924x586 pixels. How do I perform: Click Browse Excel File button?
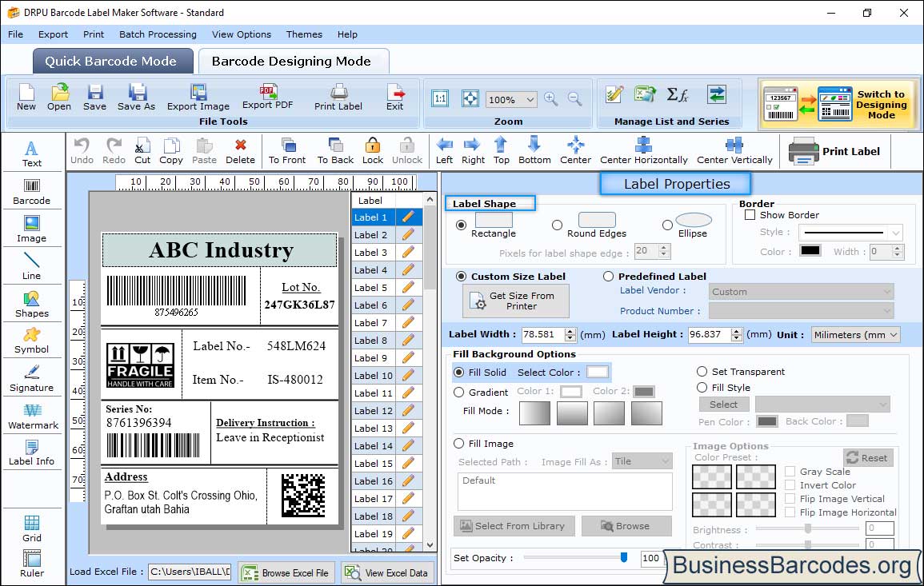click(x=286, y=572)
